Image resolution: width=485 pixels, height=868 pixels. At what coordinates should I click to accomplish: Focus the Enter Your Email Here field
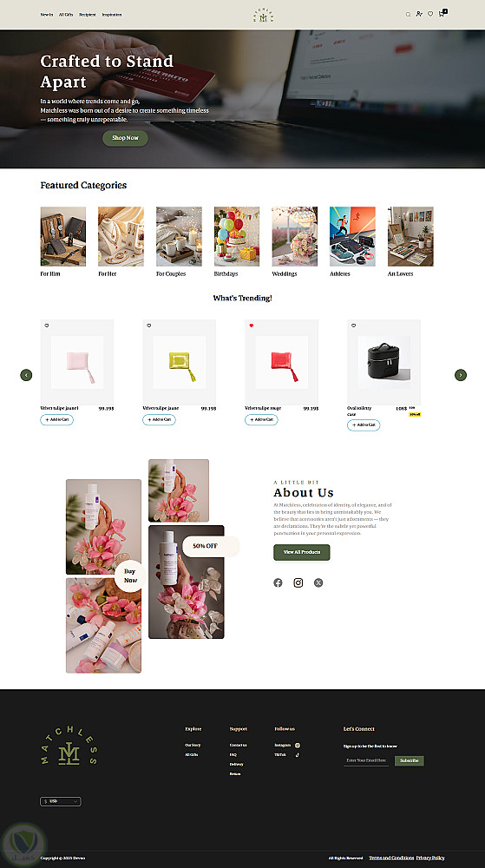[x=366, y=760]
